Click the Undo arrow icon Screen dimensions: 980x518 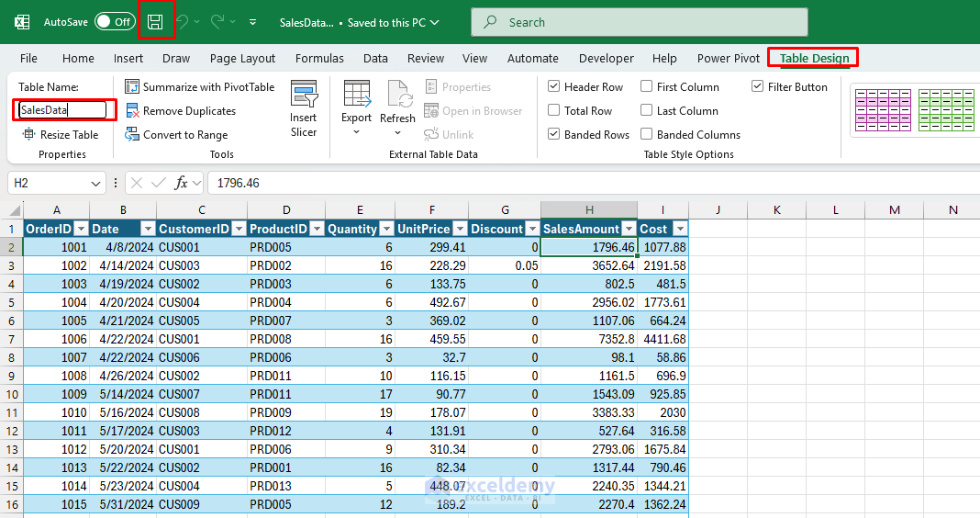click(183, 22)
